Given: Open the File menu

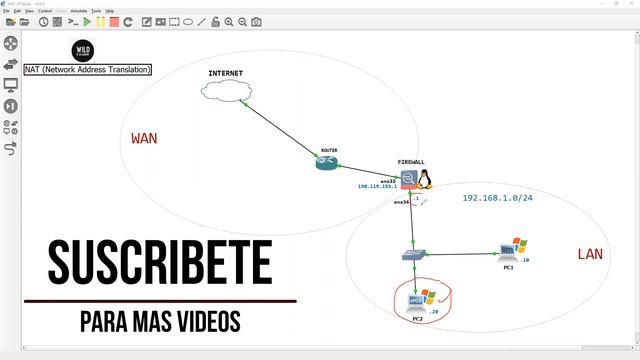Looking at the screenshot, I should pos(6,11).
